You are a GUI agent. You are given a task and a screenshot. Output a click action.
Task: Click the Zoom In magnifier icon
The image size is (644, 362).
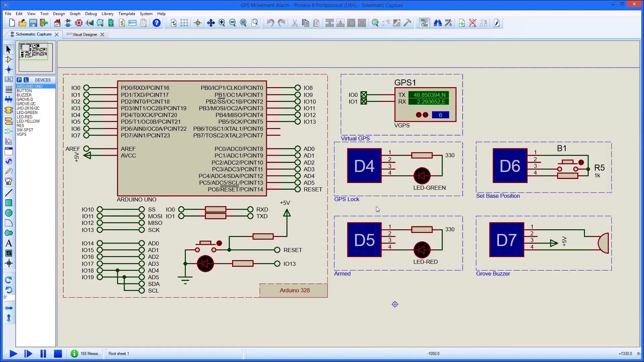tap(222, 23)
